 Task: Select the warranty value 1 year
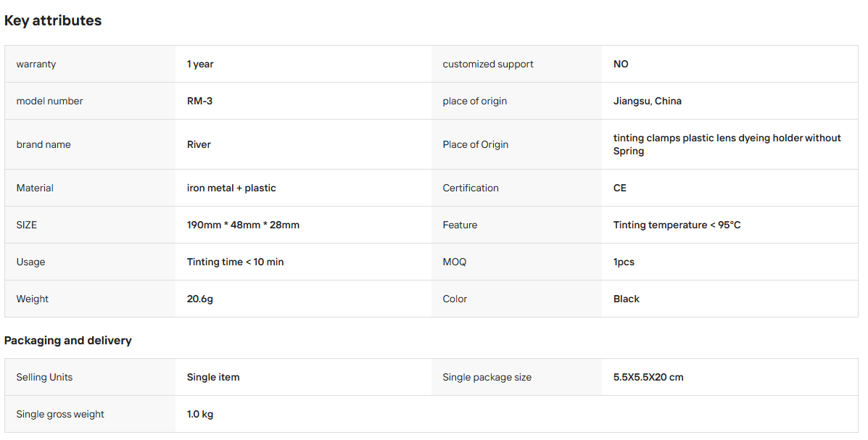click(200, 65)
